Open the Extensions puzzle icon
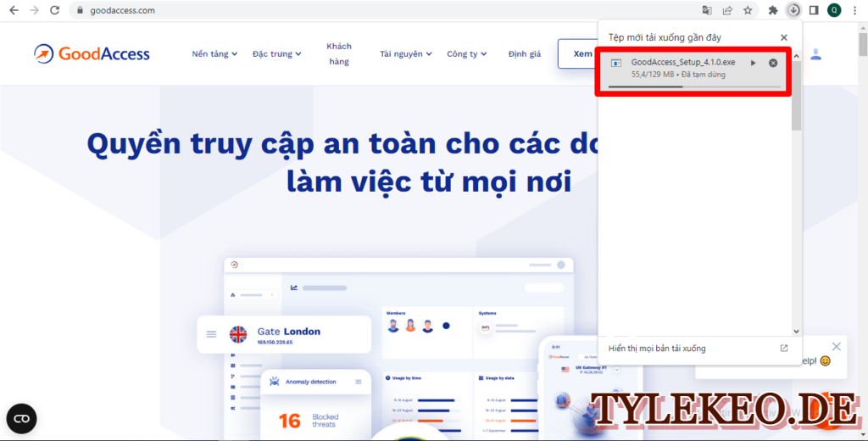This screenshot has width=868, height=441. click(x=773, y=10)
